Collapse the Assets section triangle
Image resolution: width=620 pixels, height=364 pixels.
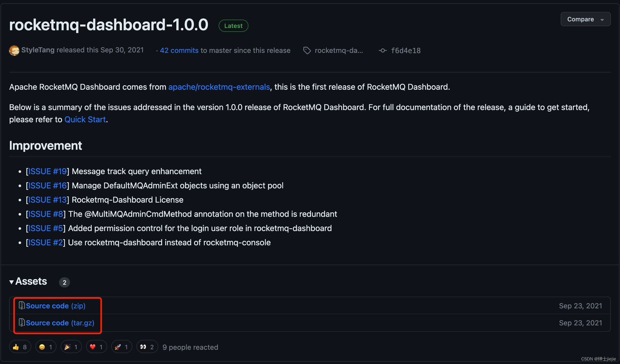(11, 282)
